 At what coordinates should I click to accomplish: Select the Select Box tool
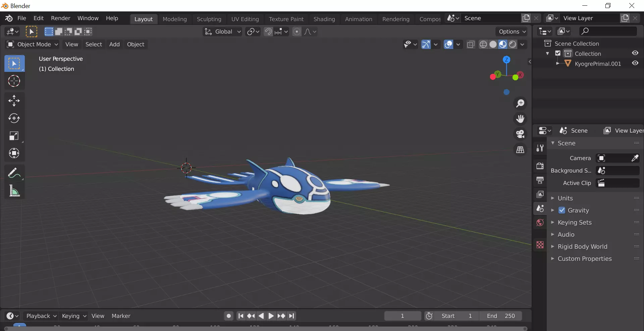pos(14,63)
